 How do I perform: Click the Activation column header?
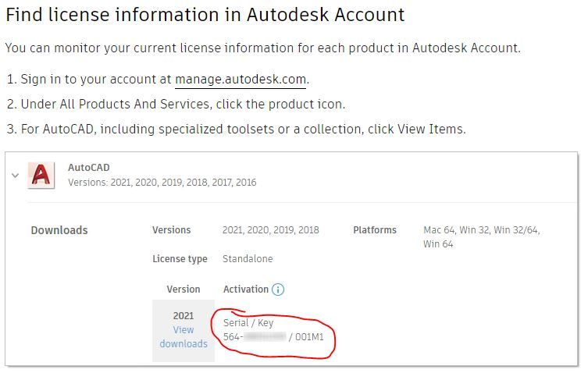tap(246, 290)
